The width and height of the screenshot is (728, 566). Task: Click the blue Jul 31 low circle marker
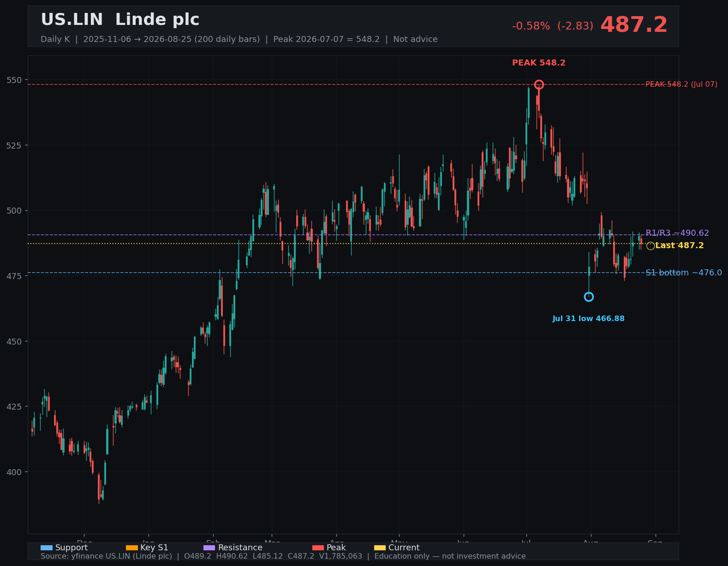click(589, 297)
